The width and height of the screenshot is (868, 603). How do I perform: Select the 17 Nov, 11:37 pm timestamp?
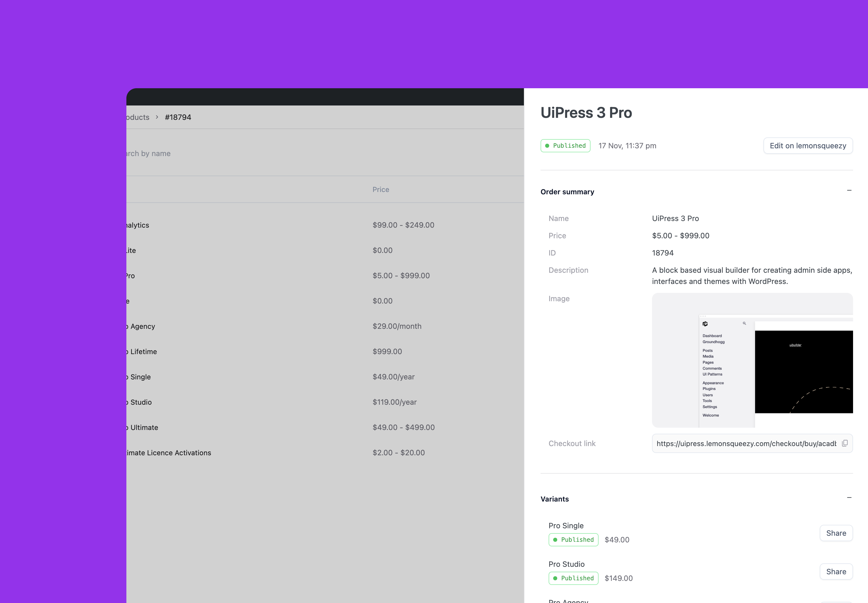pyautogui.click(x=627, y=145)
